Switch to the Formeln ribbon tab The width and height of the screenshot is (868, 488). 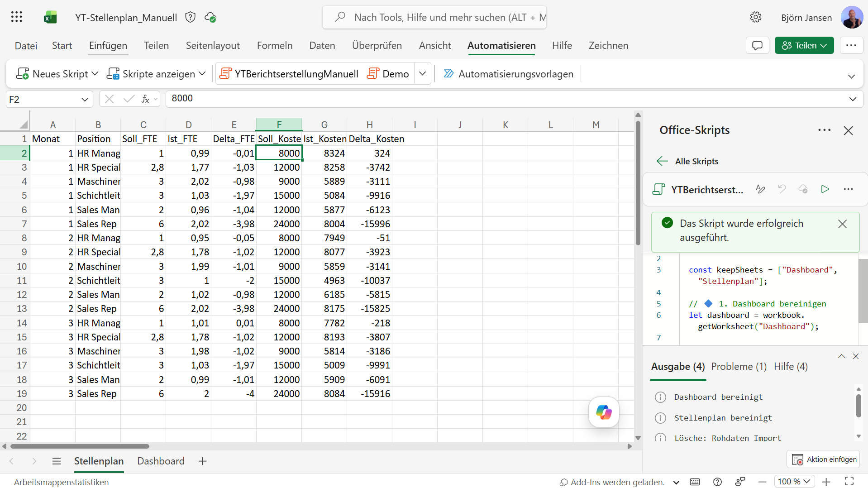(x=275, y=46)
